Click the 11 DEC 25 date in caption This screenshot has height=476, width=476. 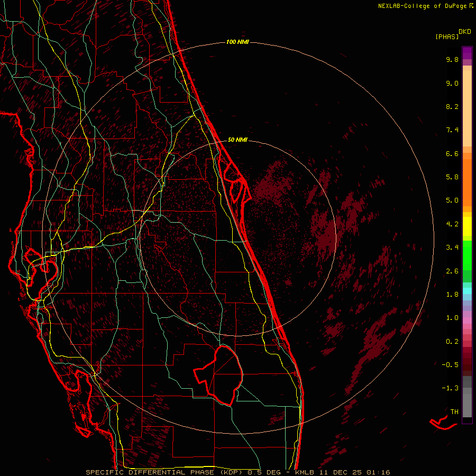341,472
